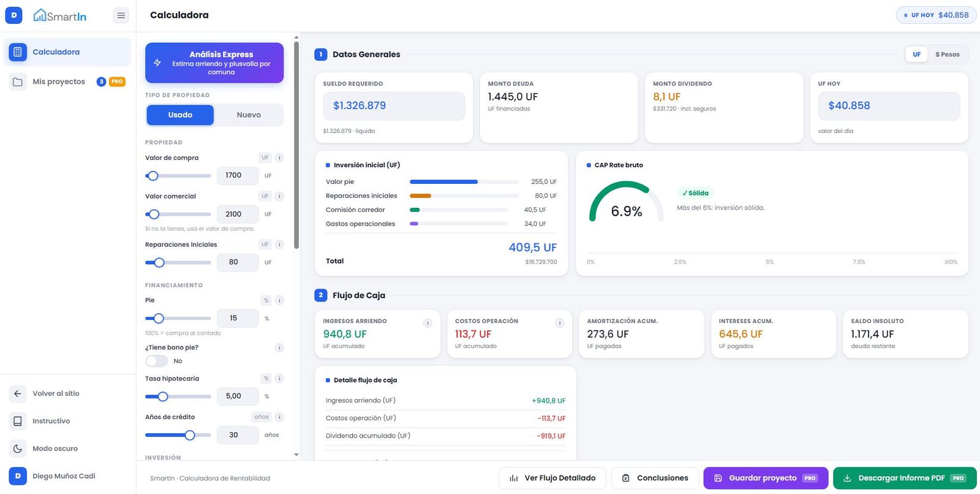This screenshot has height=494, width=980.
Task: Open Ver Flujo Detallado
Action: point(552,478)
